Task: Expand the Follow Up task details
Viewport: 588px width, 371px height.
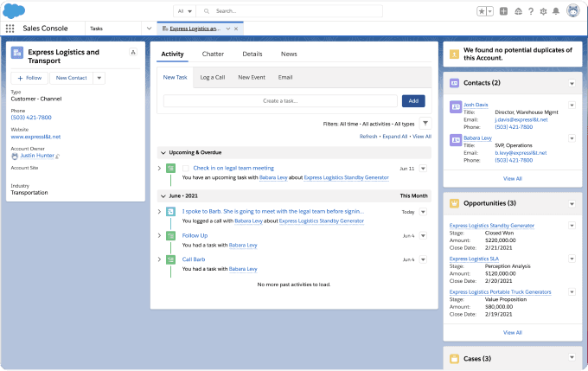Action: click(159, 235)
